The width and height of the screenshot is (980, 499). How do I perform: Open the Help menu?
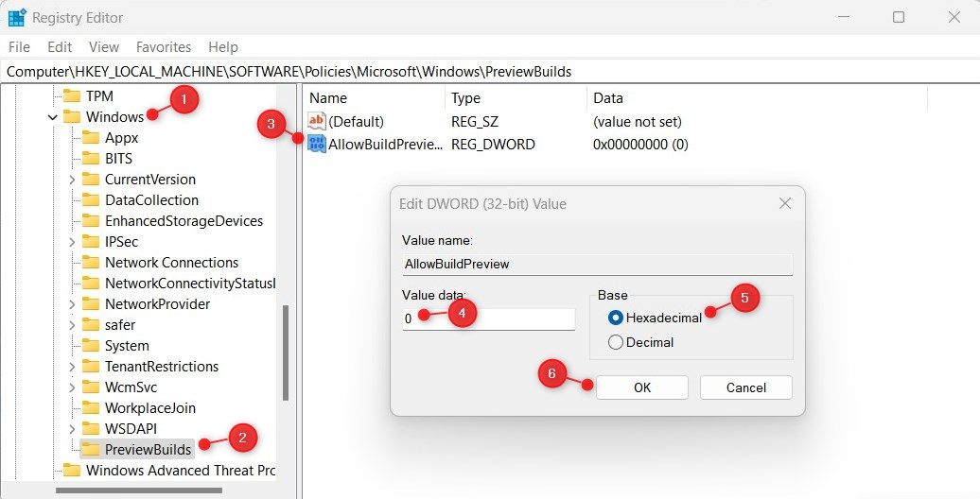point(223,47)
